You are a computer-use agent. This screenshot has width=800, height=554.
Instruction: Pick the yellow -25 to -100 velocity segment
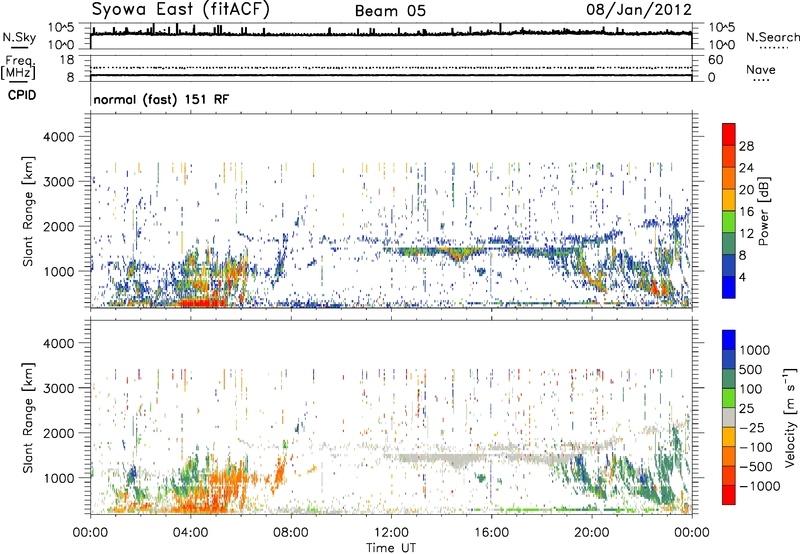(729, 437)
